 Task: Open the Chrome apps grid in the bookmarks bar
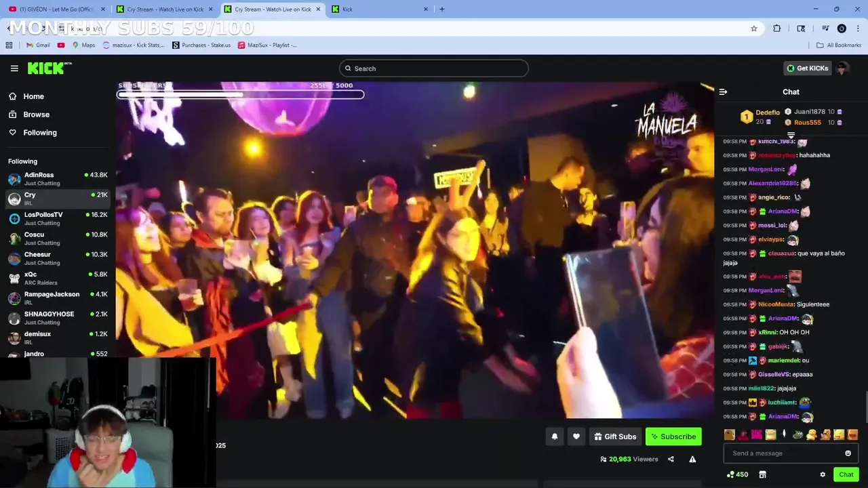9,45
